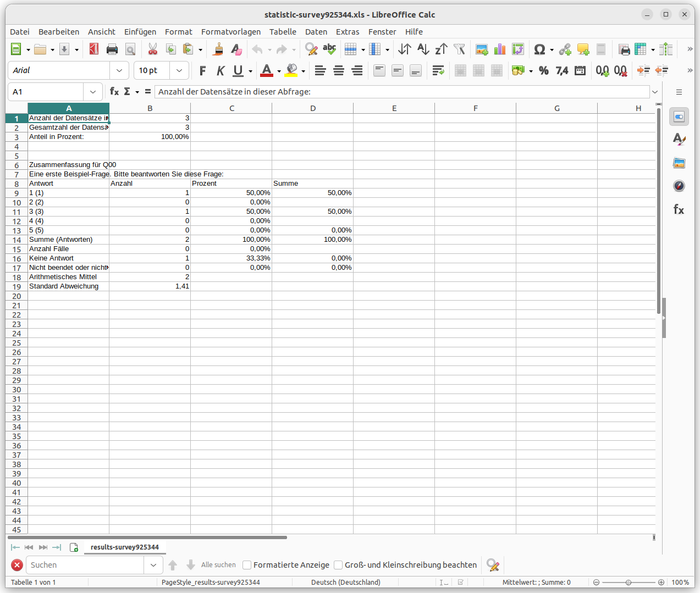The height and width of the screenshot is (593, 700).
Task: Click the Cut scissors icon
Action: (x=153, y=49)
